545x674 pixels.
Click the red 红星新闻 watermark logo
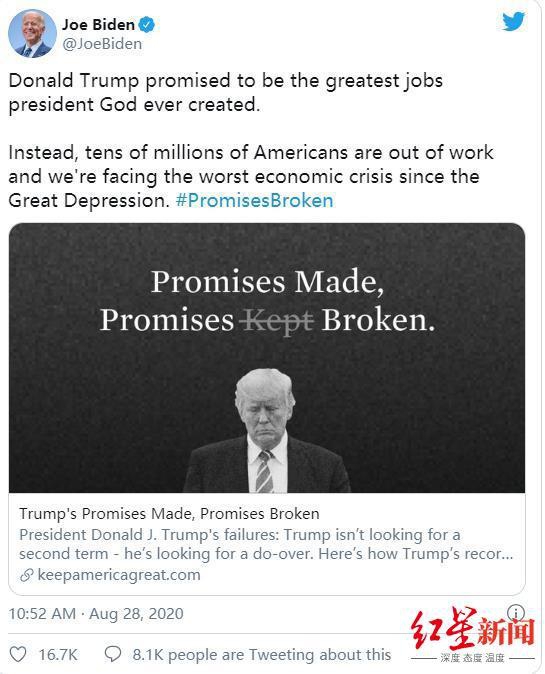click(x=473, y=632)
